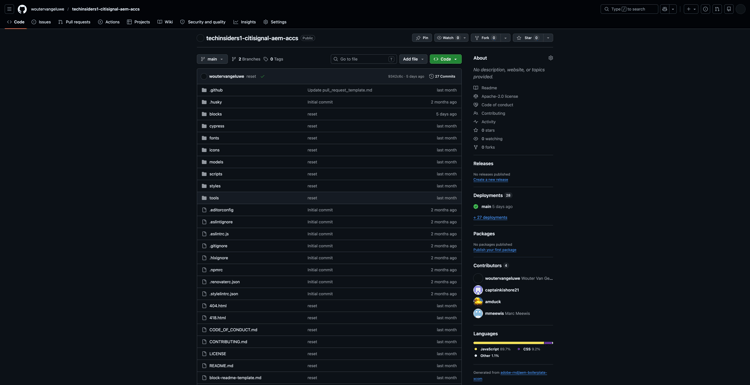This screenshot has width=750, height=385.
Task: Open Copilot chat icon in header
Action: click(665, 9)
